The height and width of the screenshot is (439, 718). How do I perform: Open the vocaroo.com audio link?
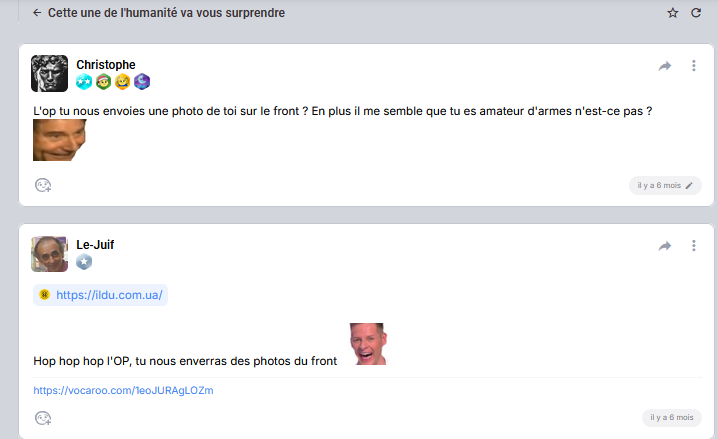pos(123,390)
